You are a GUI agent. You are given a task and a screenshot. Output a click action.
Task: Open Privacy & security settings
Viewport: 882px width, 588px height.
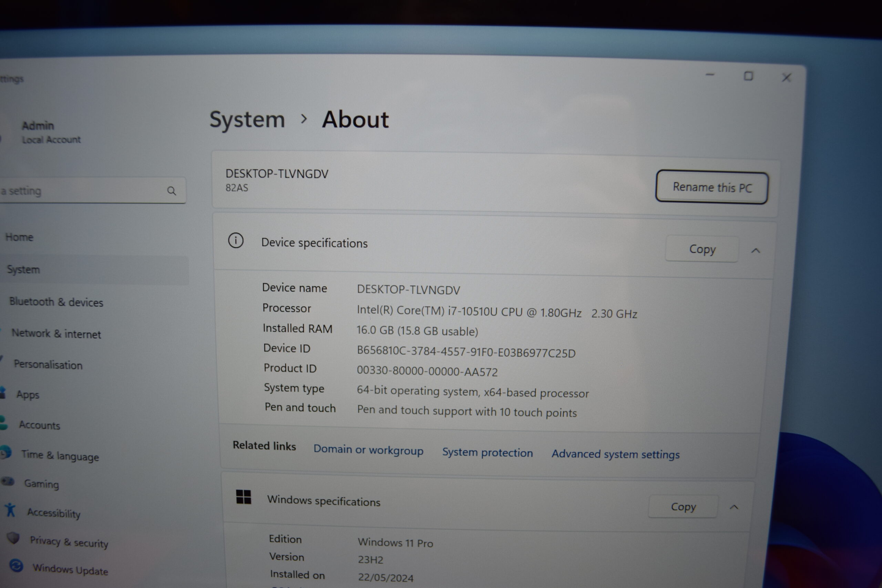pyautogui.click(x=69, y=542)
